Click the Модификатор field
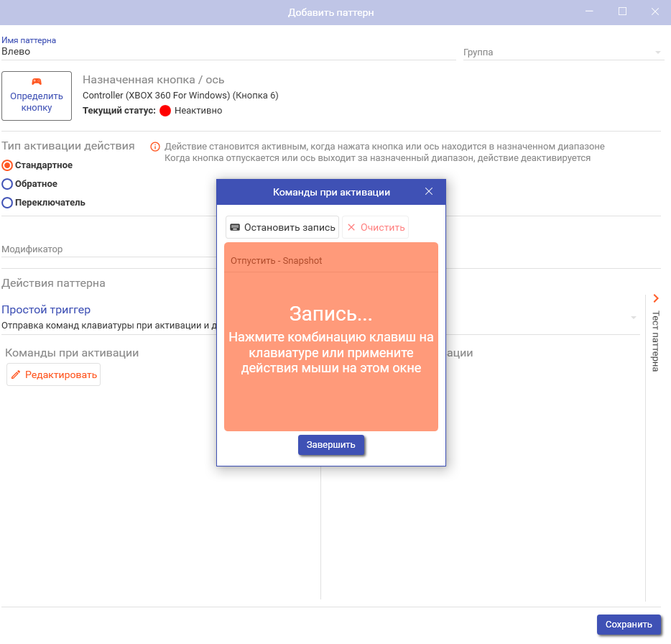Viewport: 671px width, 644px height. 108,249
